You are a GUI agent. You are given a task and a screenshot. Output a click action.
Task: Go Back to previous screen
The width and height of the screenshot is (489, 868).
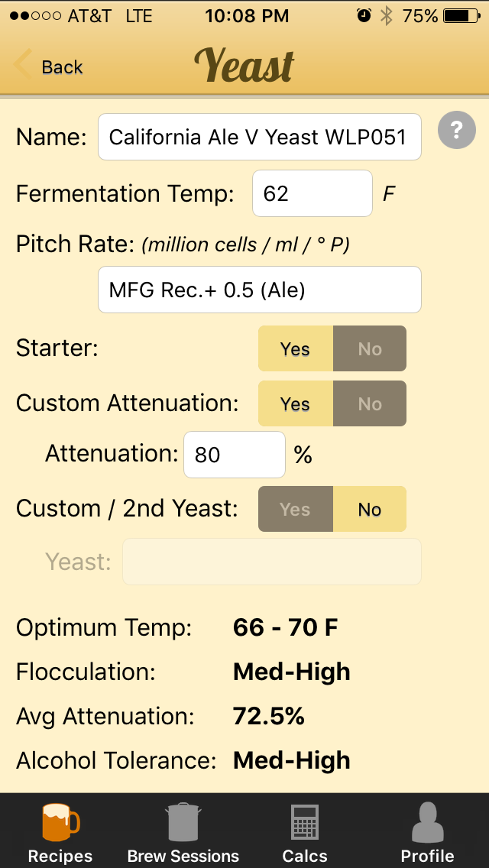(62, 67)
